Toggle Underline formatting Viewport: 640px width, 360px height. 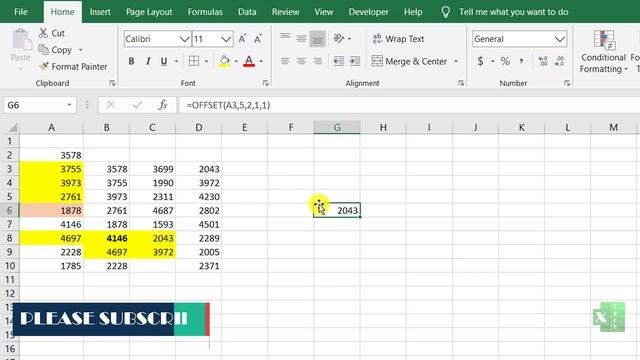[164, 61]
